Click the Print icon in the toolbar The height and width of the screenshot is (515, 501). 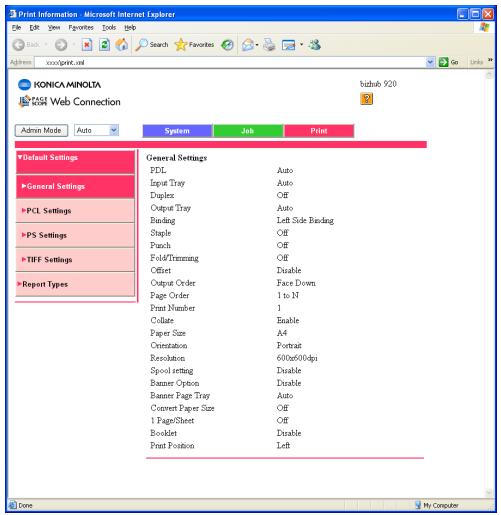click(x=269, y=45)
